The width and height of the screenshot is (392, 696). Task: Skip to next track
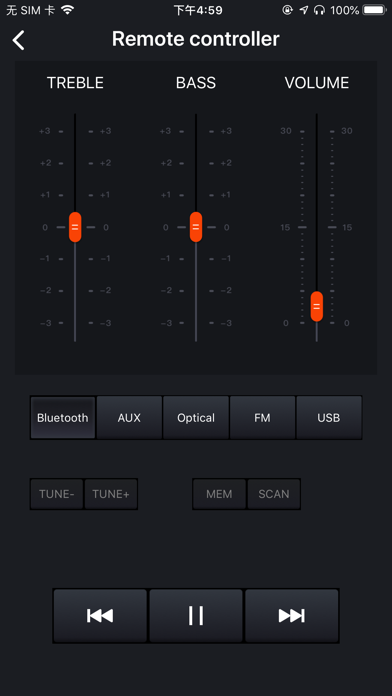coord(292,615)
